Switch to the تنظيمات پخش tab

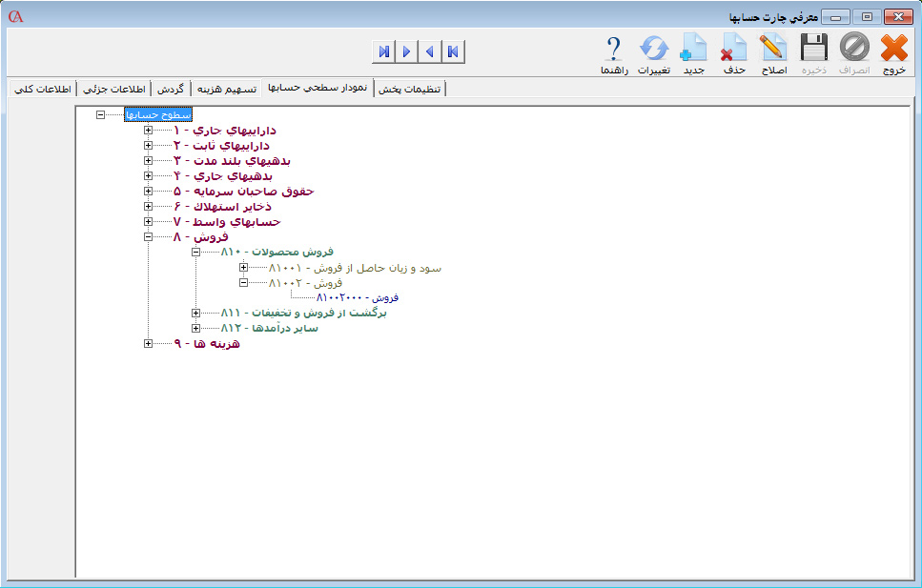pos(410,90)
